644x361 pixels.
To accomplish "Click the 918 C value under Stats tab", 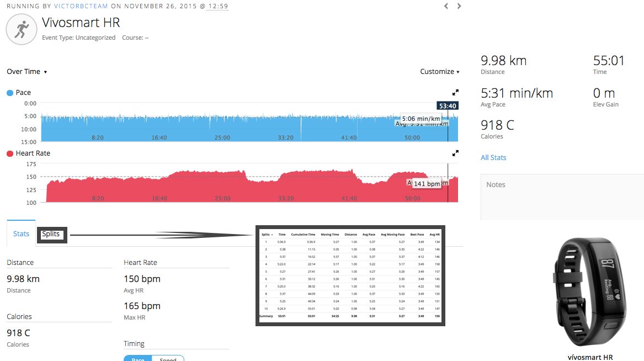I will tap(18, 333).
